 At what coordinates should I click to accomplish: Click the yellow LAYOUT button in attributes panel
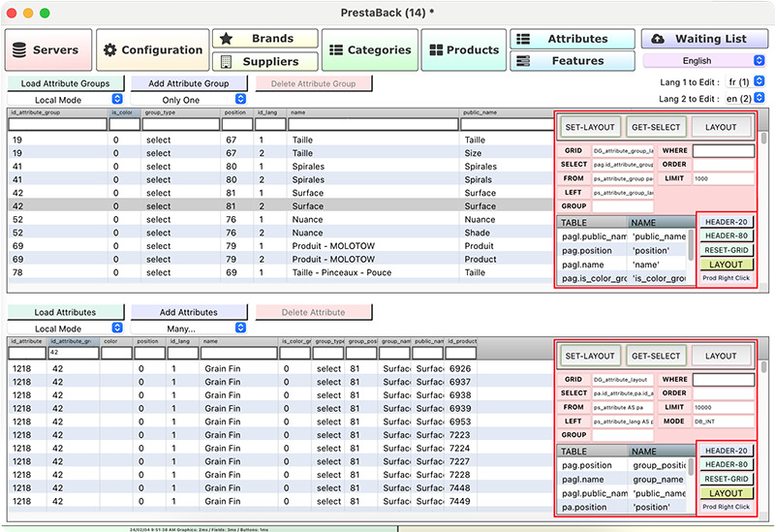click(726, 493)
